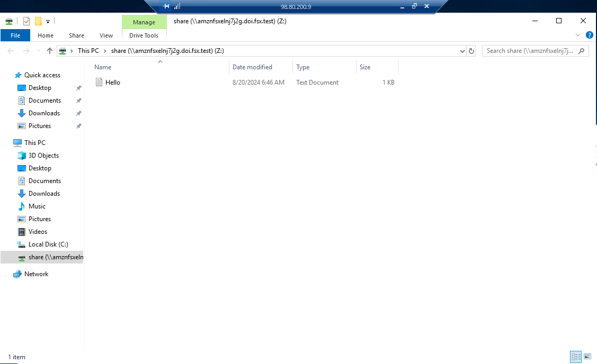Viewport: 597px width, 364px height.
Task: Open Music folder in navigation pane
Action: coord(37,206)
